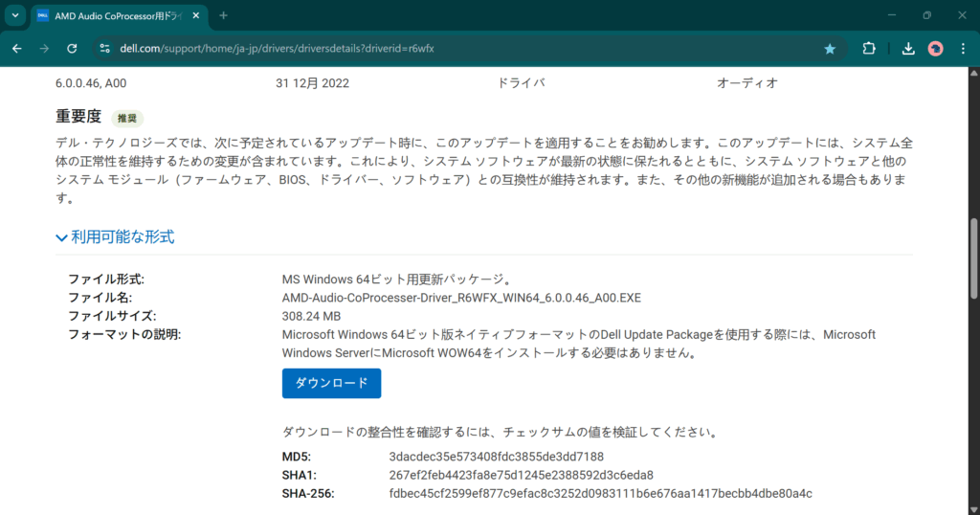Click the vertical scrollbar thumb
Image resolution: width=980 pixels, height=515 pixels.
[973, 259]
